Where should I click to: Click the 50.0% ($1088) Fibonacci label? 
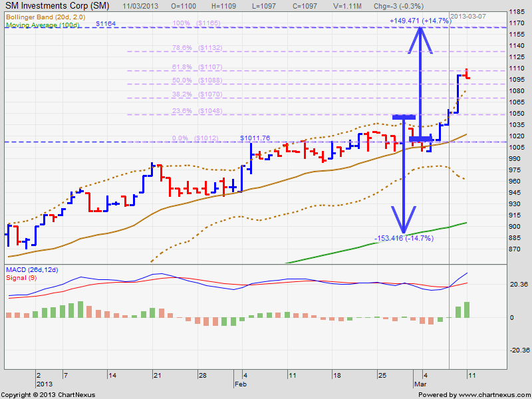(197, 80)
